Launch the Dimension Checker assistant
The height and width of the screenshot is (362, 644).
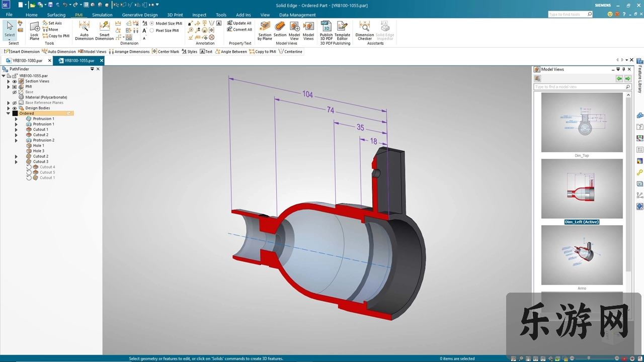click(x=365, y=31)
